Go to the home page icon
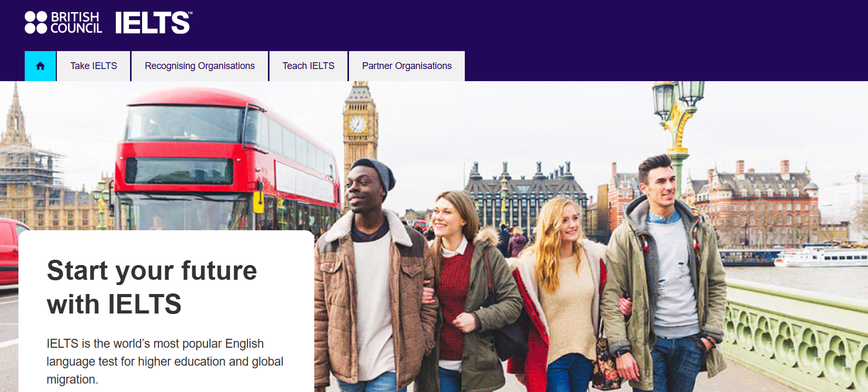 click(40, 66)
